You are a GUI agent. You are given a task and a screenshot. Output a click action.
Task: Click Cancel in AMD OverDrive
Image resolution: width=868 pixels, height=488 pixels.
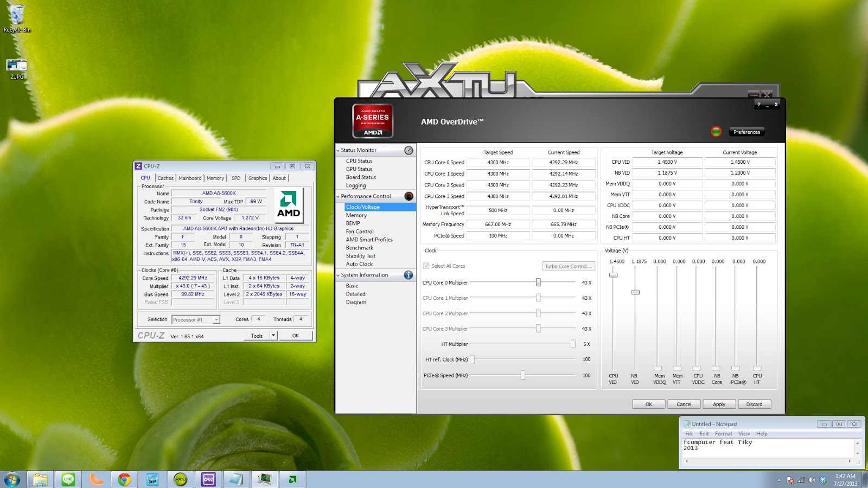coord(684,404)
